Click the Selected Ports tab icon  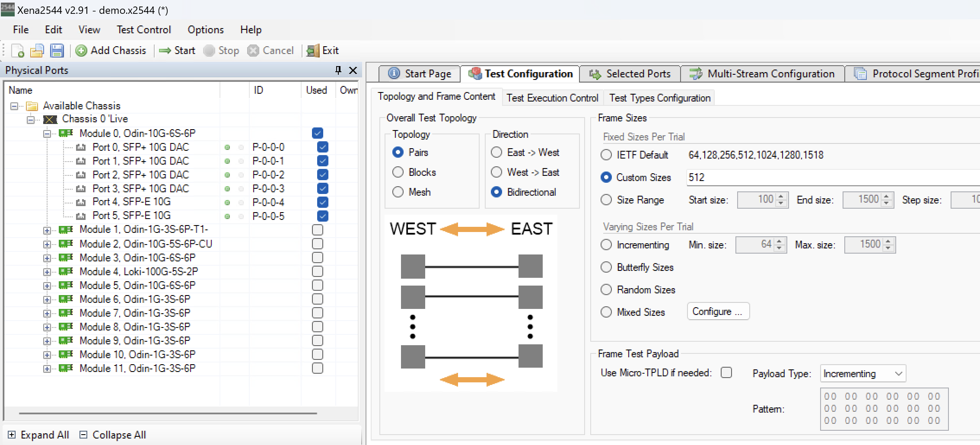[595, 74]
